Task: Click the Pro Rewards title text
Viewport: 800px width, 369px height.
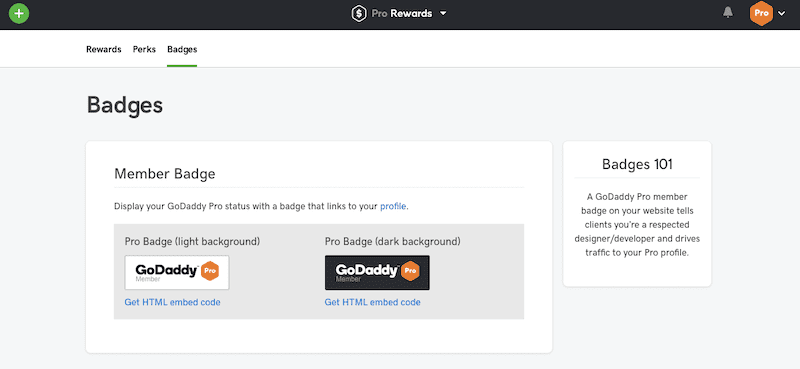Action: (402, 14)
